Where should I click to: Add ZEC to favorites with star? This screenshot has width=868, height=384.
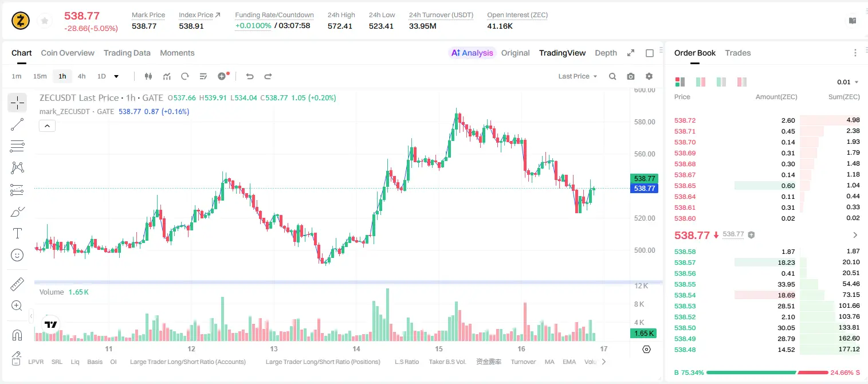click(45, 21)
